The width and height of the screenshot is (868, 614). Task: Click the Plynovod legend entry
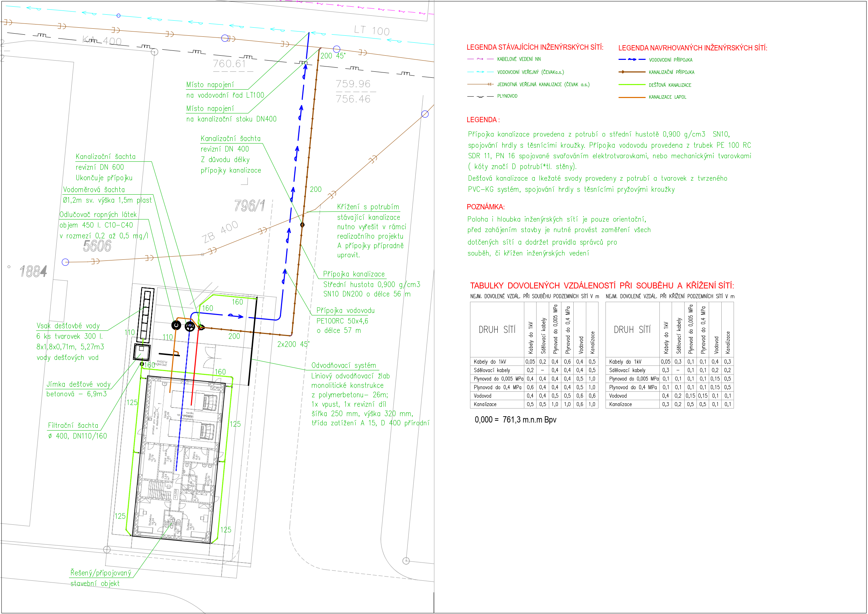[x=507, y=96]
